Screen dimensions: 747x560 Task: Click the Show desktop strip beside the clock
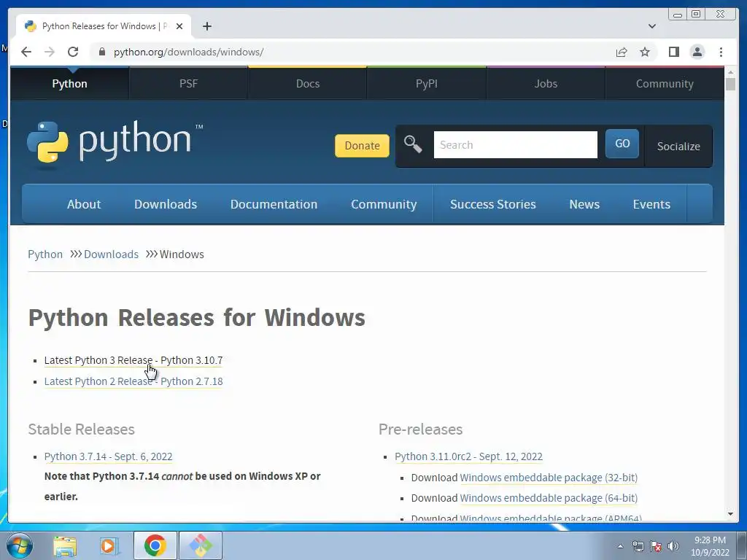743,545
